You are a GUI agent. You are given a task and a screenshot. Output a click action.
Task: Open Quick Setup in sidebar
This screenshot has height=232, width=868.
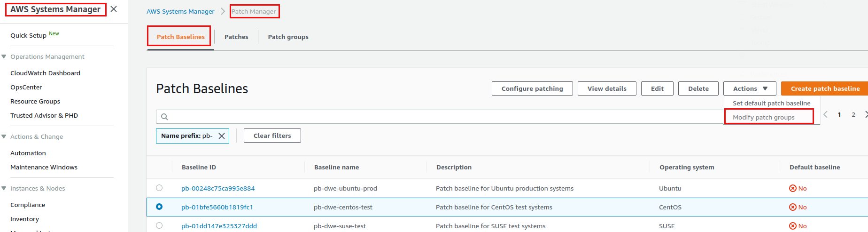pos(28,35)
